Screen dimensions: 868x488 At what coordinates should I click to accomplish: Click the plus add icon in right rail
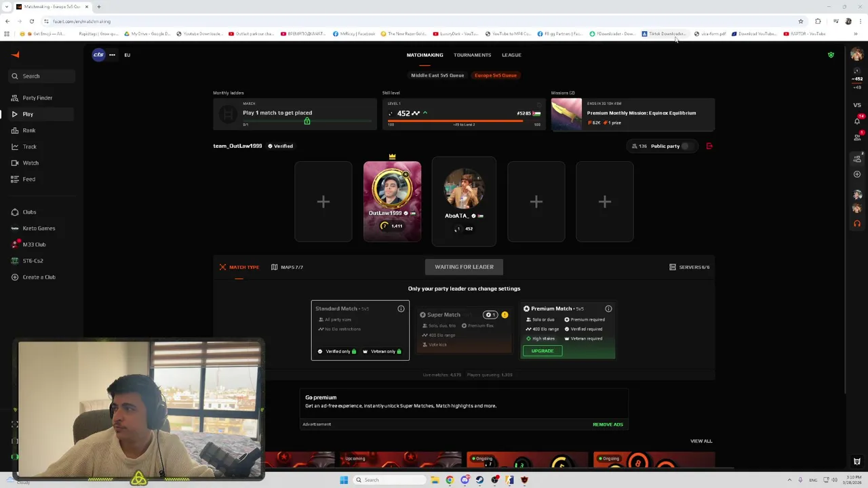point(857,174)
